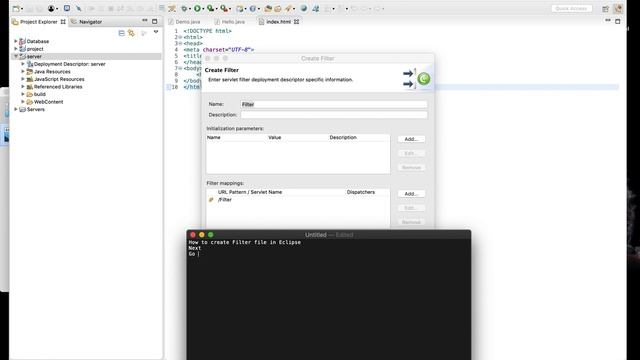Expand the project node

click(16, 49)
